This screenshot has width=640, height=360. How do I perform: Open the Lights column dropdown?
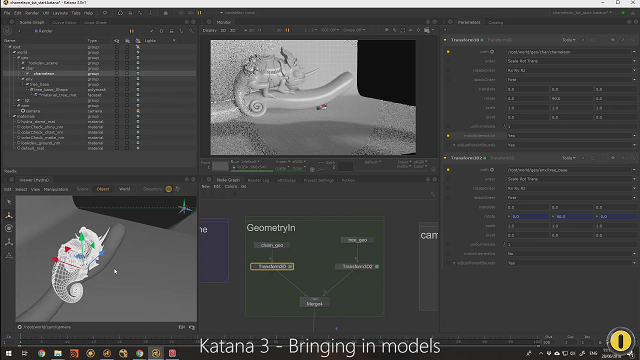click(174, 41)
